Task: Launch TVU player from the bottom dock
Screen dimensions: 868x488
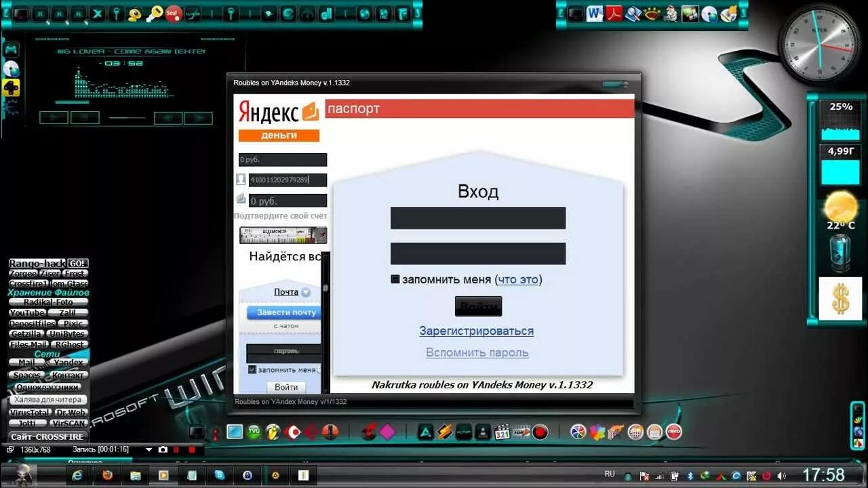Action: point(254,431)
